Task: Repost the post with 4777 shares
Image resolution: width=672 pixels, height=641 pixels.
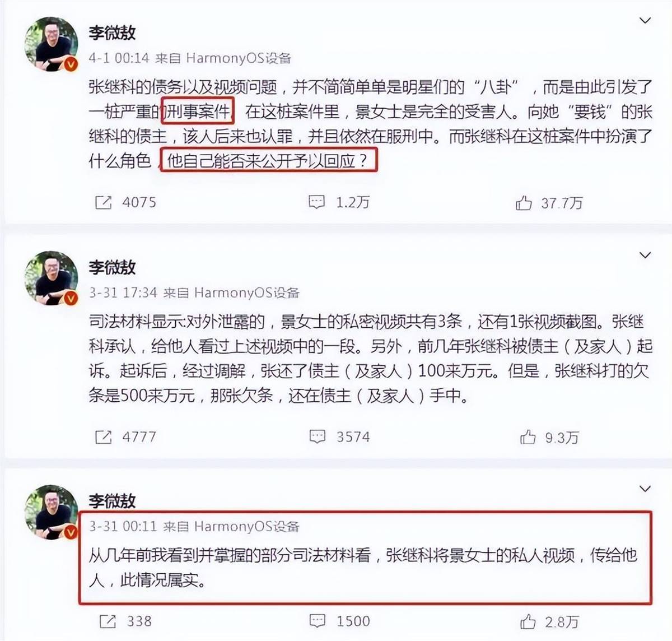Action: pos(104,436)
